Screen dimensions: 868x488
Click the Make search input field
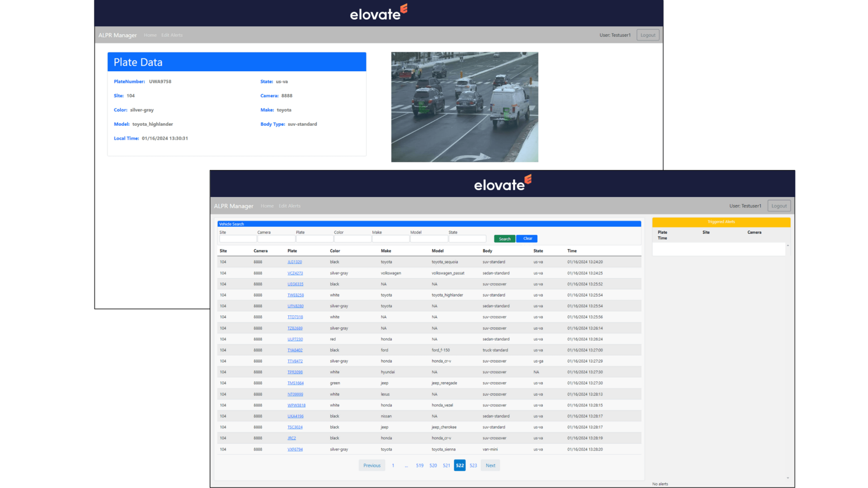[x=390, y=238]
